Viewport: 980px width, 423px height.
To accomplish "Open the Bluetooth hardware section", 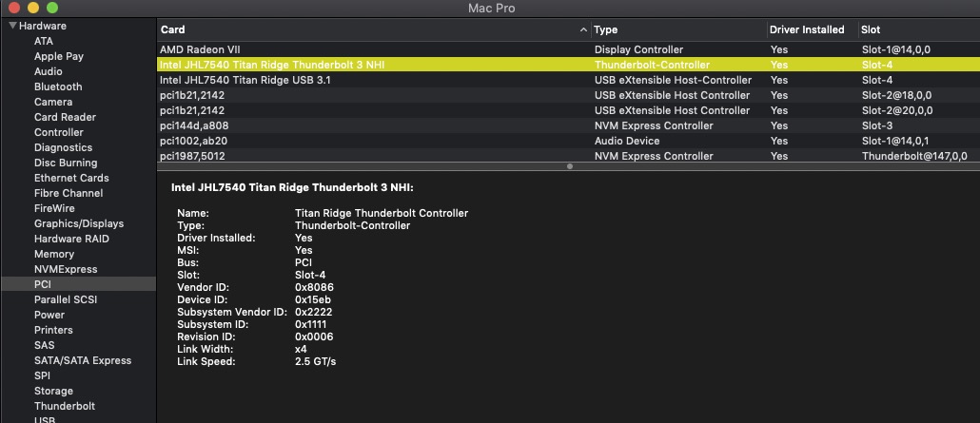I will [x=58, y=87].
